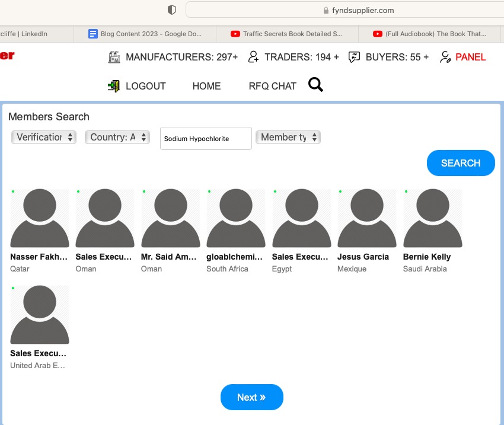
Task: Click YouTube icon on Full Audiobook tab
Action: pyautogui.click(x=377, y=34)
